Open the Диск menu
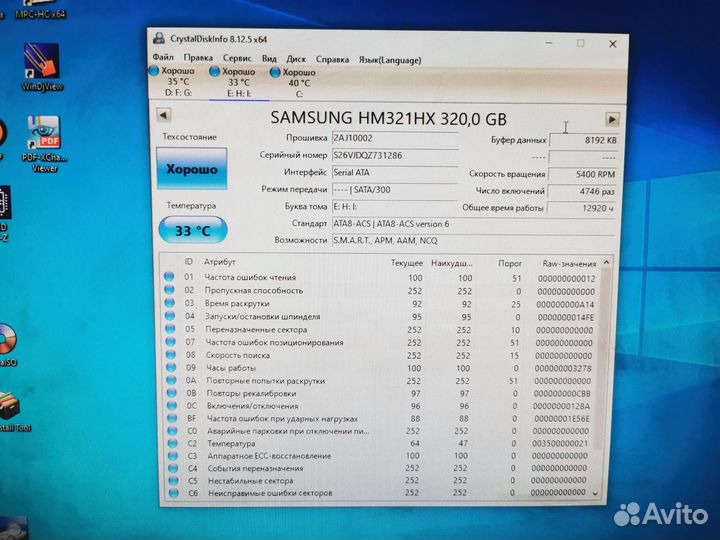Screen dimensions: 720x540 (x=296, y=59)
